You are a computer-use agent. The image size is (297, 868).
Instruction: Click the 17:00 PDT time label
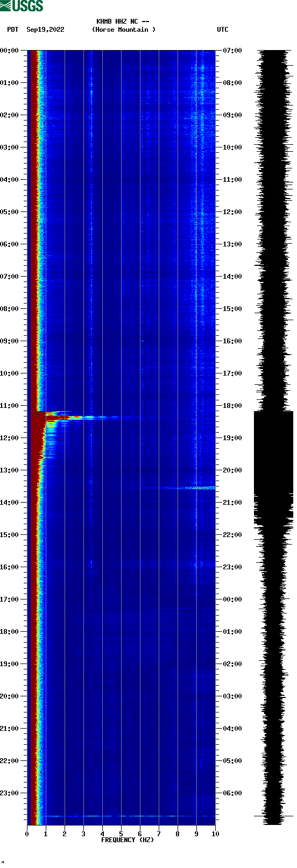[9, 599]
